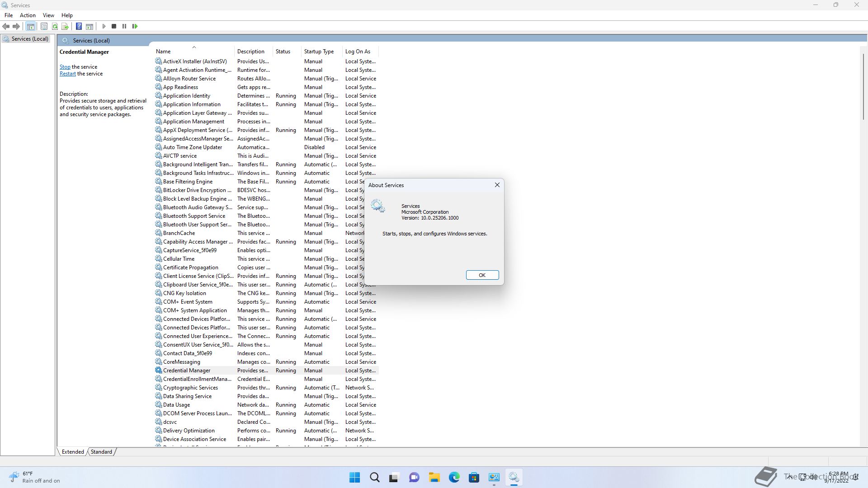Select the CoreMessaging service
This screenshot has height=488, width=868.
coord(266,362)
